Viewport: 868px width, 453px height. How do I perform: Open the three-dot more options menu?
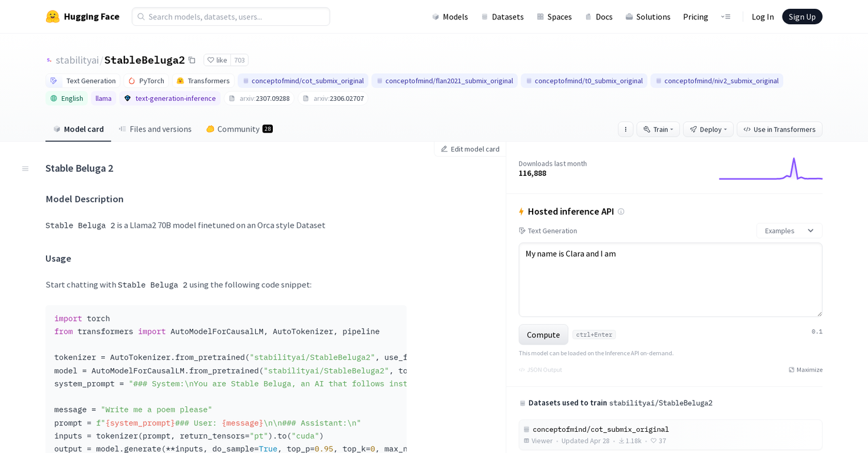(x=625, y=129)
